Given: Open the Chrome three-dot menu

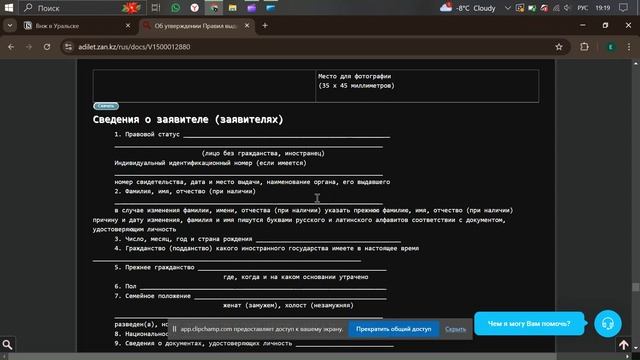Looking at the screenshot, I should (x=629, y=47).
